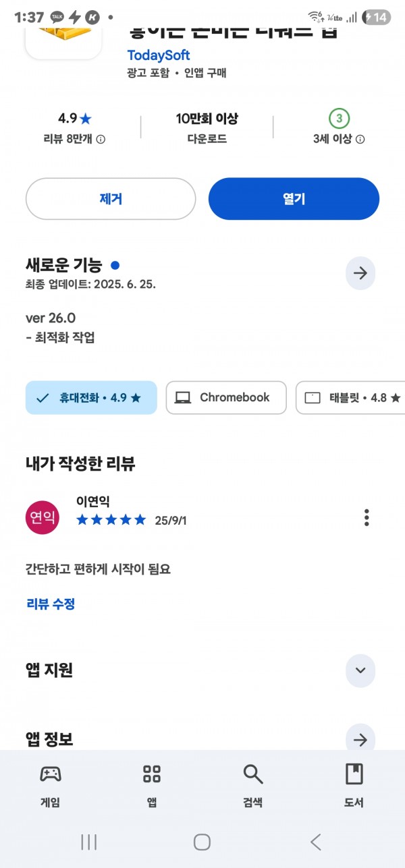Open 새로운 기능 details arrow
The height and width of the screenshot is (868, 405).
click(360, 273)
